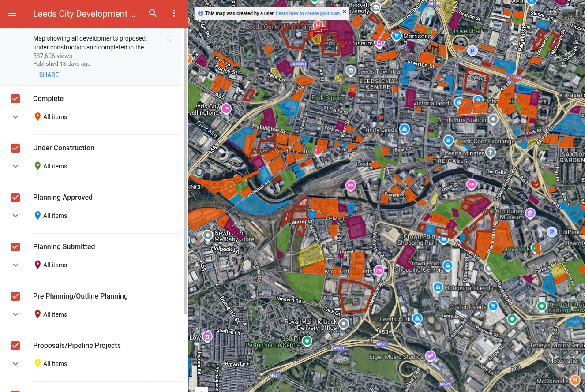Click the 'Map showing all developments proposed' description
The width and height of the screenshot is (585, 392).
[90, 43]
